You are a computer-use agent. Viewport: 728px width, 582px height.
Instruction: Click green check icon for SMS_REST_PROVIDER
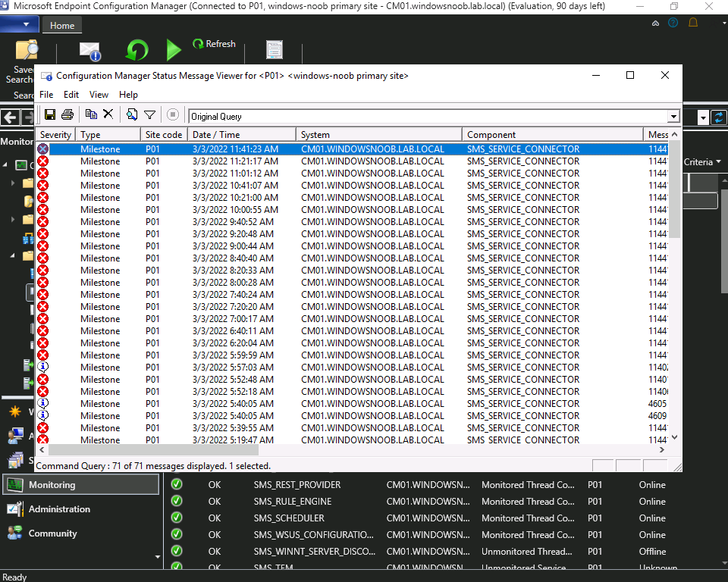(177, 484)
